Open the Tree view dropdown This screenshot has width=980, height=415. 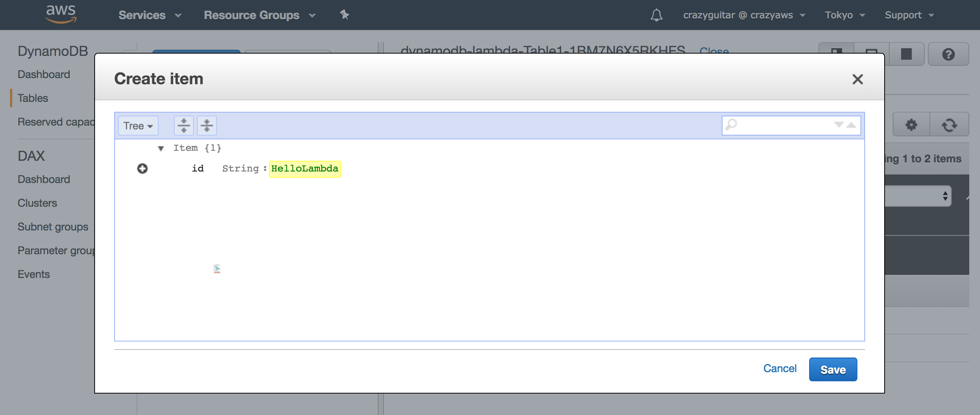coord(138,125)
